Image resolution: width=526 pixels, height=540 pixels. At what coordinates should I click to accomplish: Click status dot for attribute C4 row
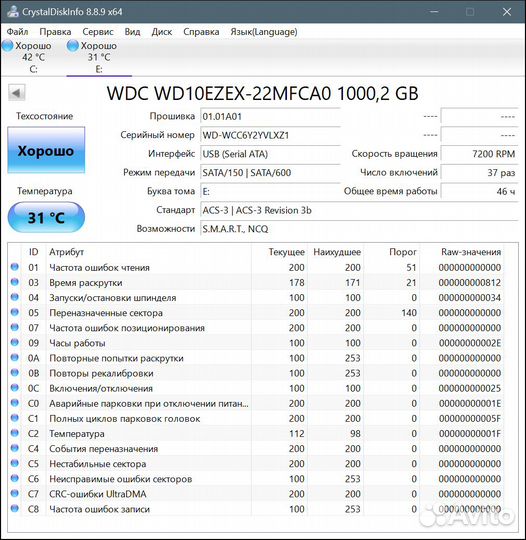click(x=15, y=448)
